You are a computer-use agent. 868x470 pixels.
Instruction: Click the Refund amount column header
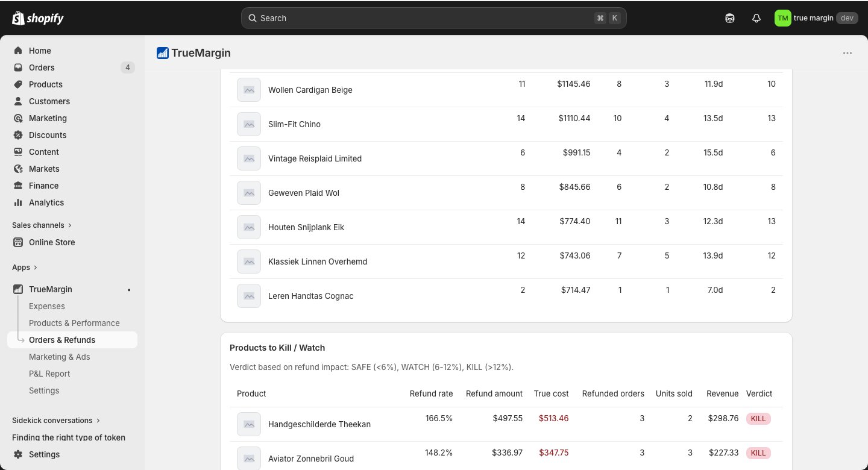[x=494, y=393]
